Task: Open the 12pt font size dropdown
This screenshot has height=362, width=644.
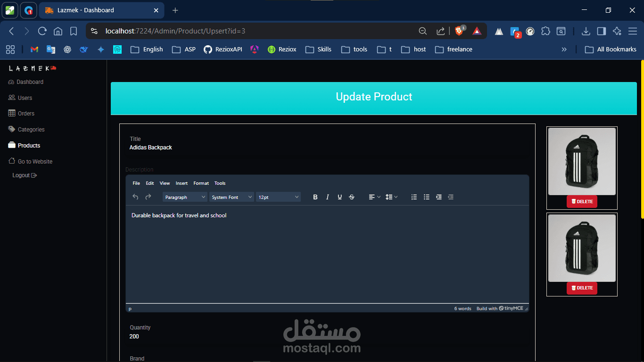Action: (278, 197)
